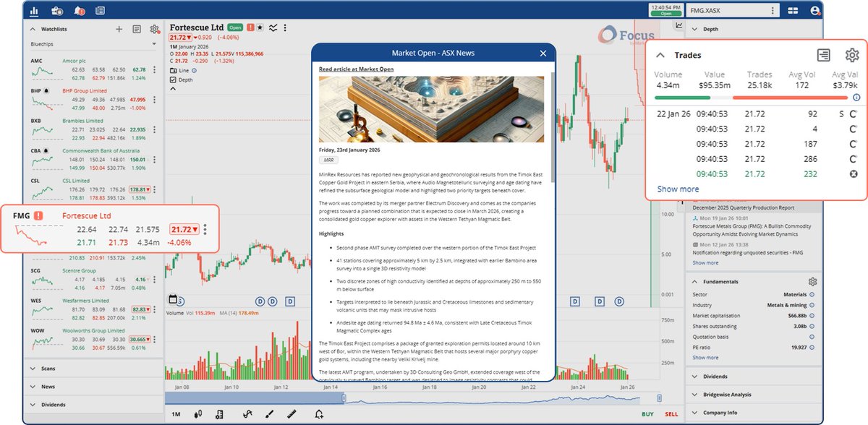Open the news list icon in top bar
Viewport: 868px width, 425px height.
tap(100, 11)
